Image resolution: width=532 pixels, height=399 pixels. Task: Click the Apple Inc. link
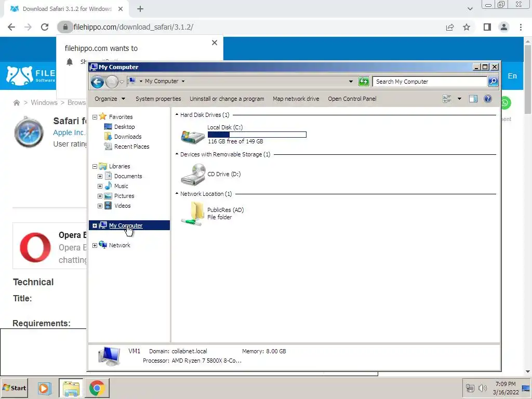69,132
